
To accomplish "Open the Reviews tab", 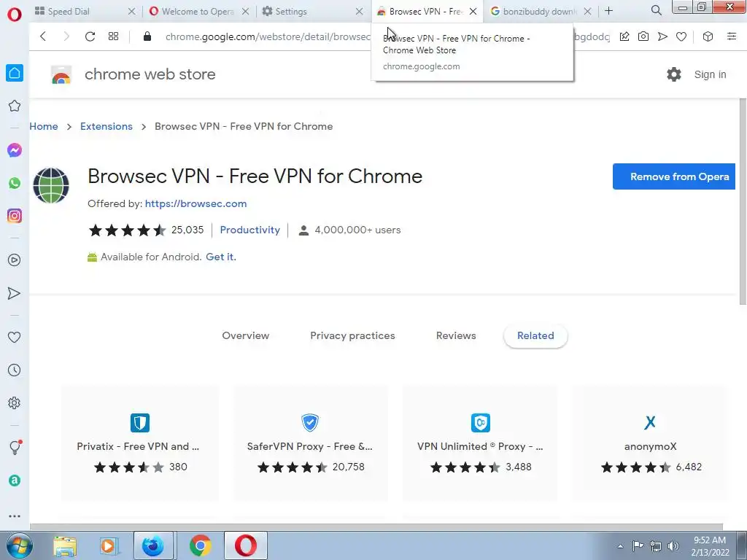I will [x=456, y=335].
